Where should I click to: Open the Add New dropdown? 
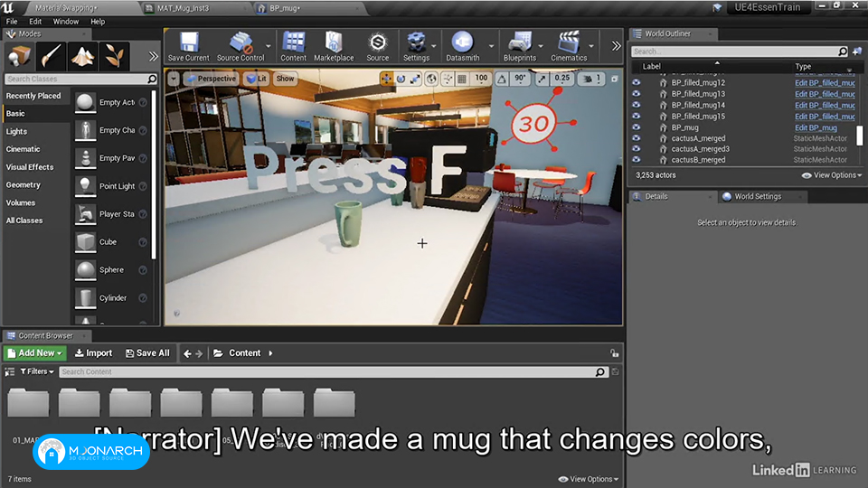[x=34, y=353]
